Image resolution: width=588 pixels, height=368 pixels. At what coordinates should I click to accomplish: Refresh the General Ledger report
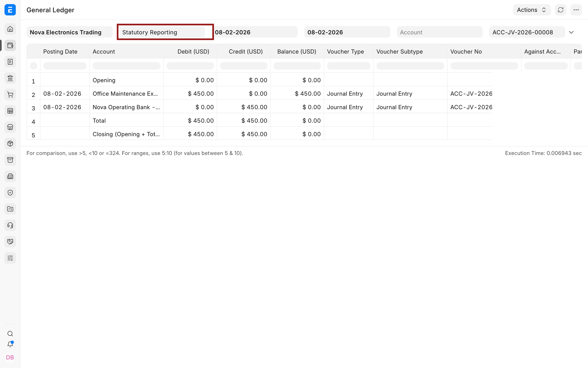561,10
